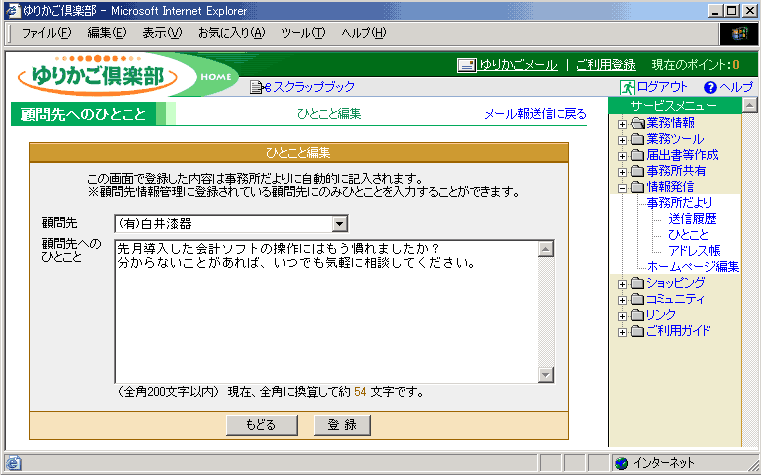Image resolution: width=761 pixels, height=475 pixels.
Task: Open 業務情報 in the service menu
Action: [x=670, y=123]
